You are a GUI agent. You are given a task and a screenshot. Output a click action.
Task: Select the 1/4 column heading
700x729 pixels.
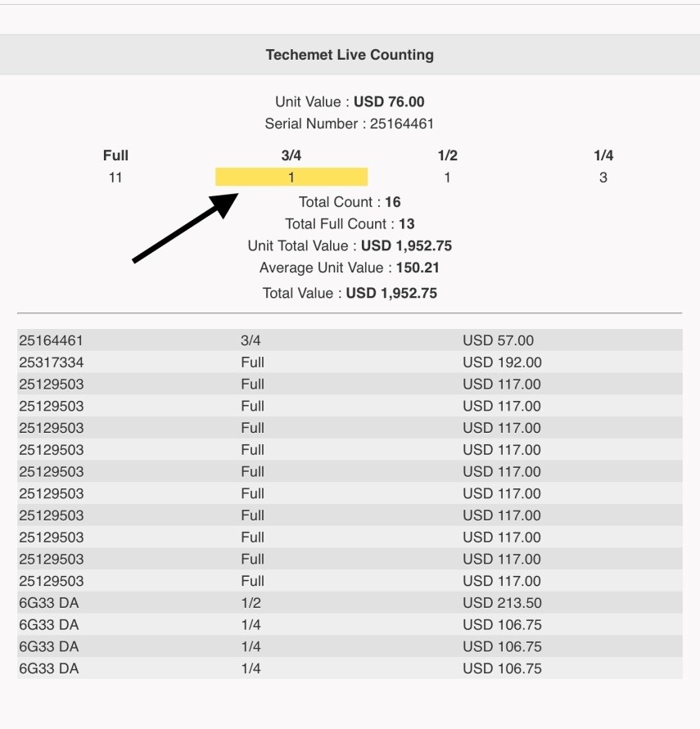pyautogui.click(x=603, y=155)
